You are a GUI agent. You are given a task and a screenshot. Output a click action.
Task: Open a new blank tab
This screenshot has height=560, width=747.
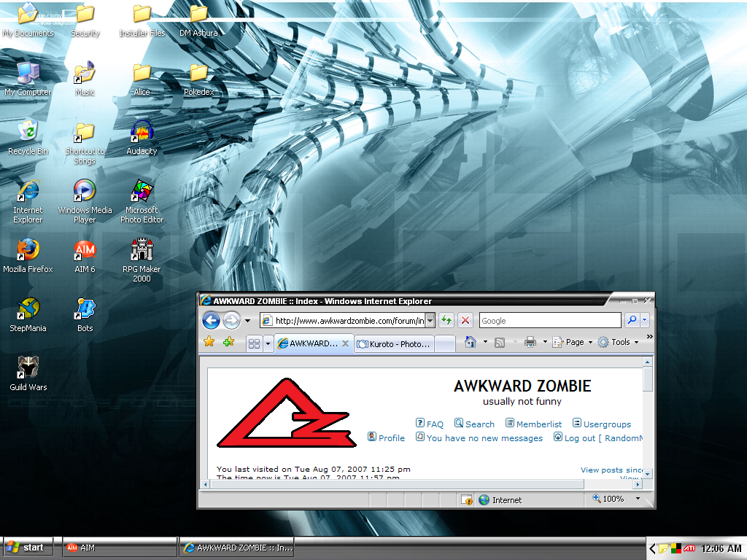click(x=445, y=344)
